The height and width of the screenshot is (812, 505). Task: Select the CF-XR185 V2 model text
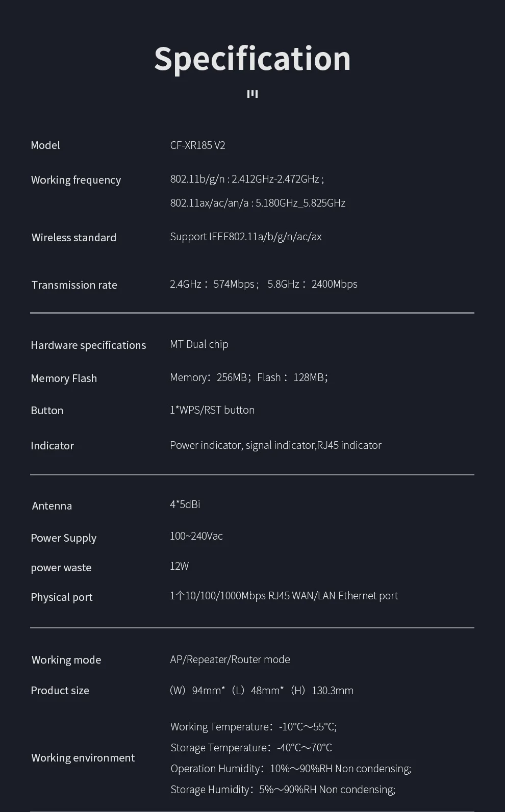197,145
